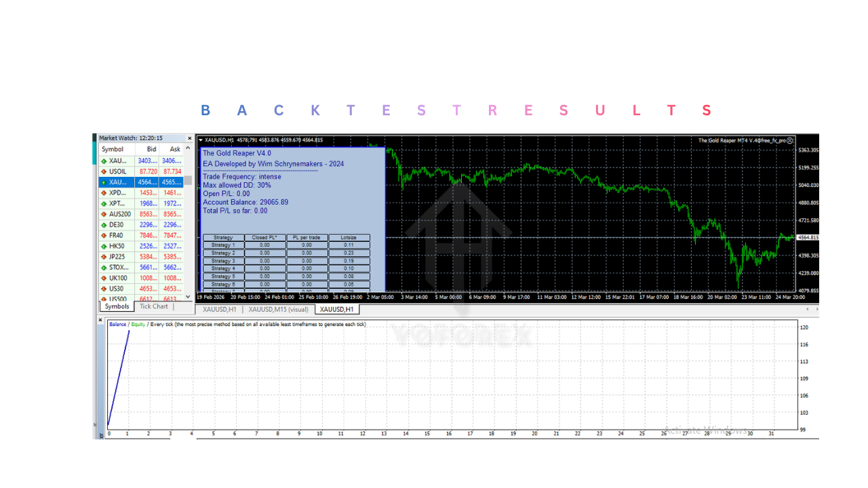Viewport: 868px width, 488px height.
Task: Click the expert advisor sad-face icon on chart
Action: [790, 140]
